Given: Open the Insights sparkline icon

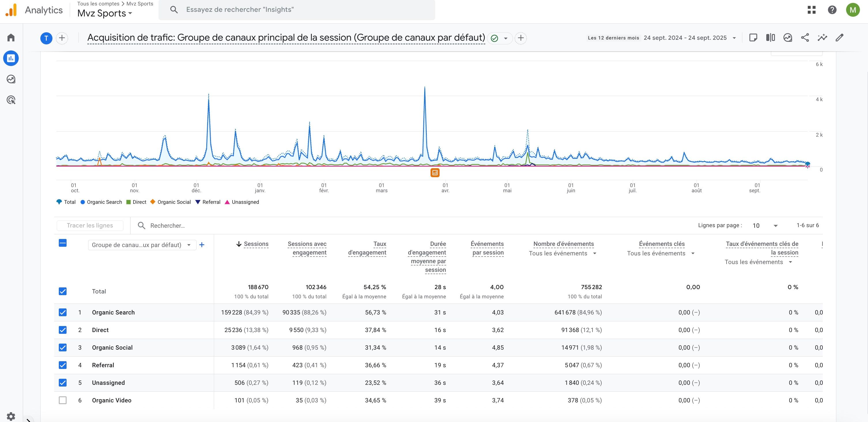Looking at the screenshot, I should click(x=822, y=38).
